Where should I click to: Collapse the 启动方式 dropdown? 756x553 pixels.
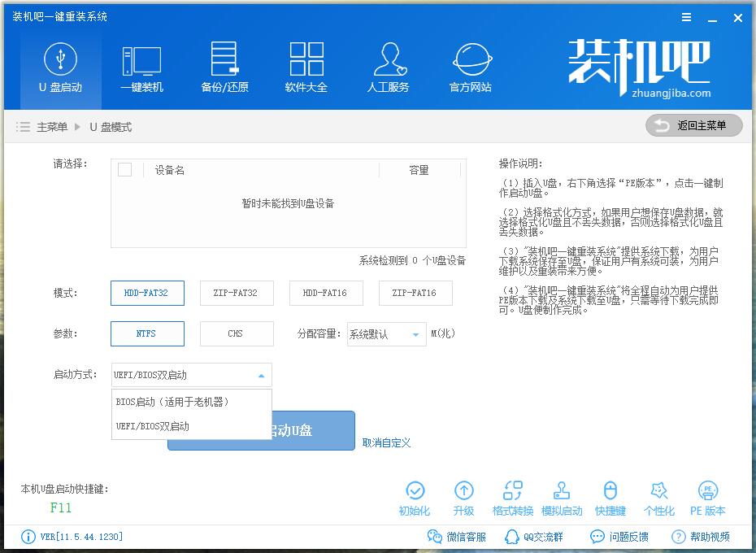point(192,375)
